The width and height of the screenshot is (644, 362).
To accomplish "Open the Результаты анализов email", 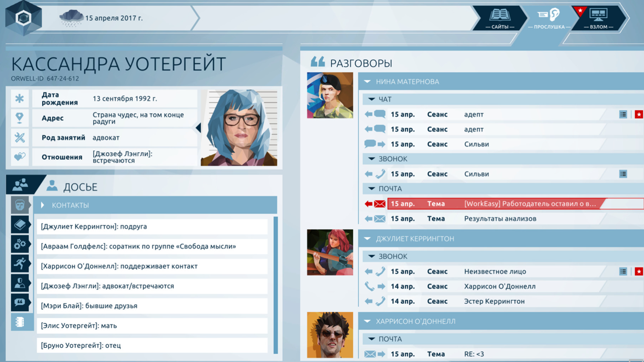I will pos(500,219).
